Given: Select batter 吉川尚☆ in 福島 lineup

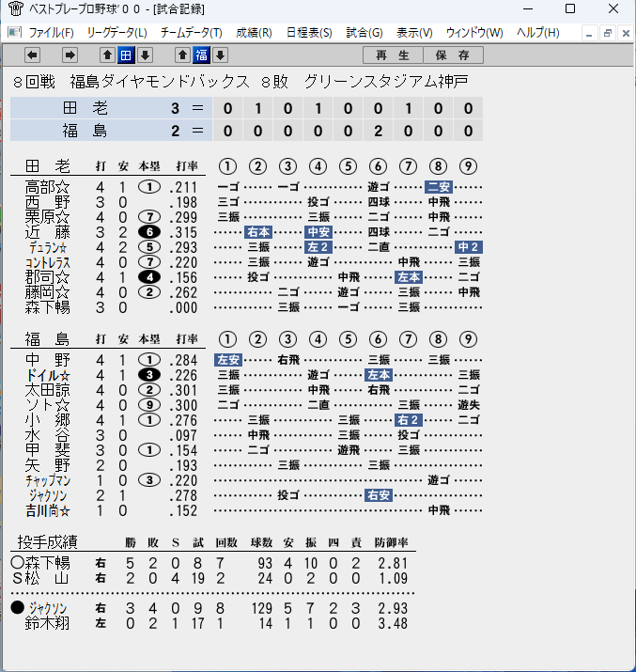Looking at the screenshot, I should (x=47, y=510).
